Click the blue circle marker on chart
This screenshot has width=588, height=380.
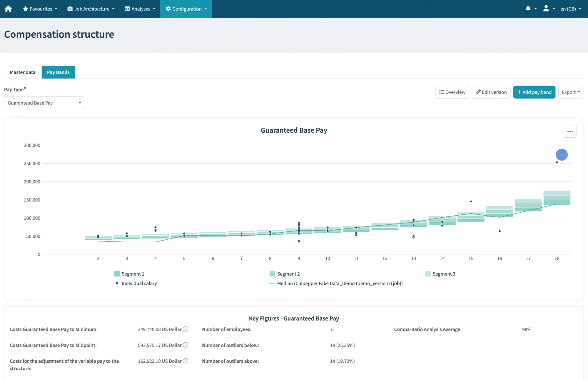pos(562,155)
